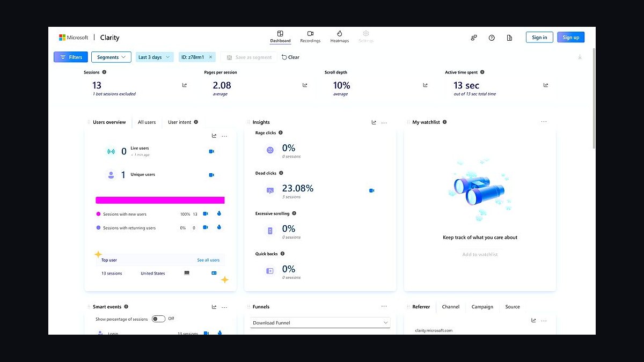Show Quick backs info icon
Image resolution: width=644 pixels, height=362 pixels.
coord(282,254)
